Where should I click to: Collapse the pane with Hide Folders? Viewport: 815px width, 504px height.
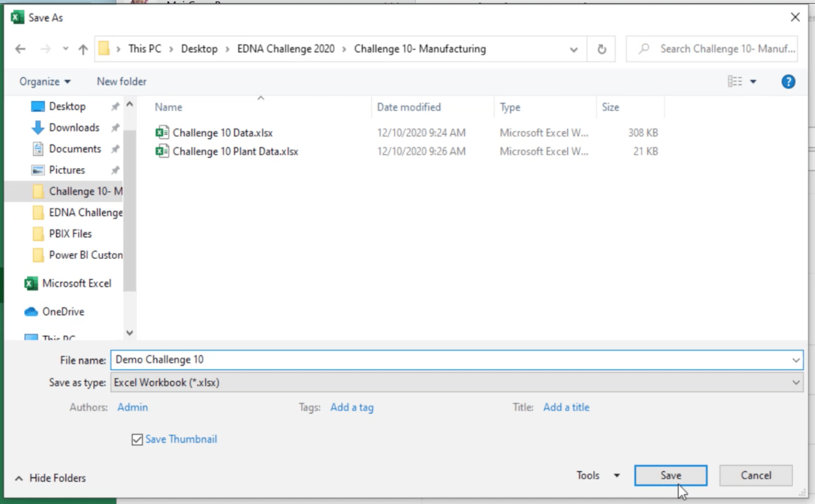[x=50, y=478]
